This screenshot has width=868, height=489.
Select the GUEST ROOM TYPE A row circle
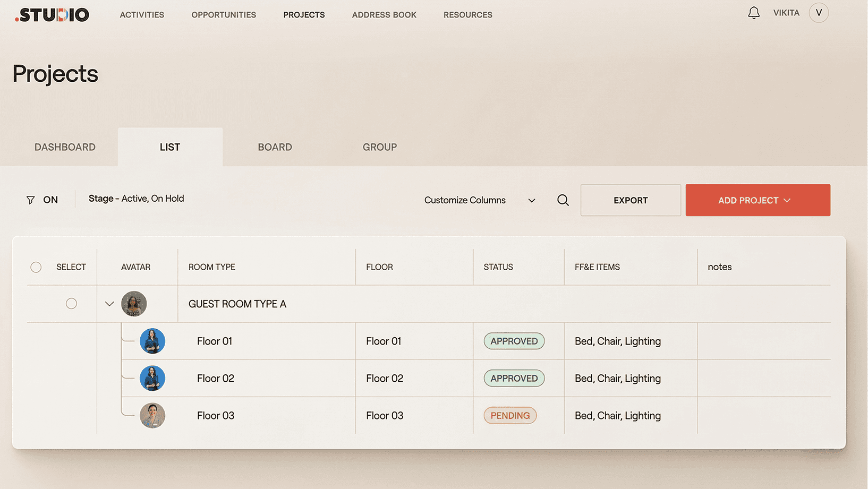71,304
